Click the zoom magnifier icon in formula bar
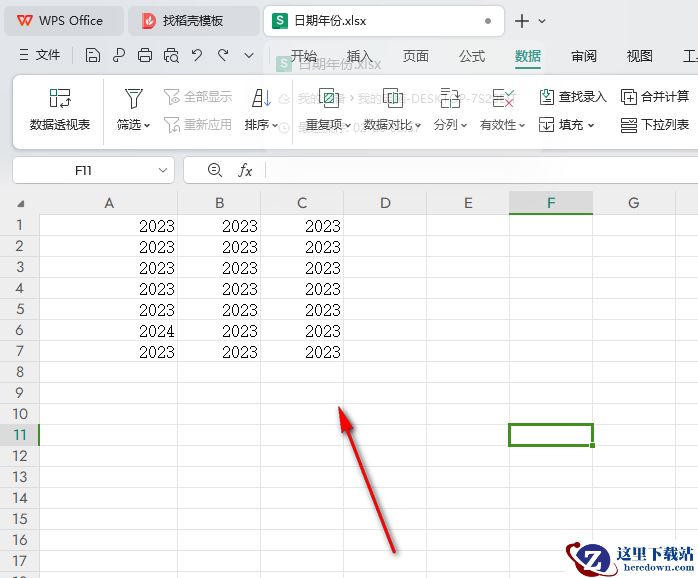Screen dimensions: 698x578 tap(215, 170)
